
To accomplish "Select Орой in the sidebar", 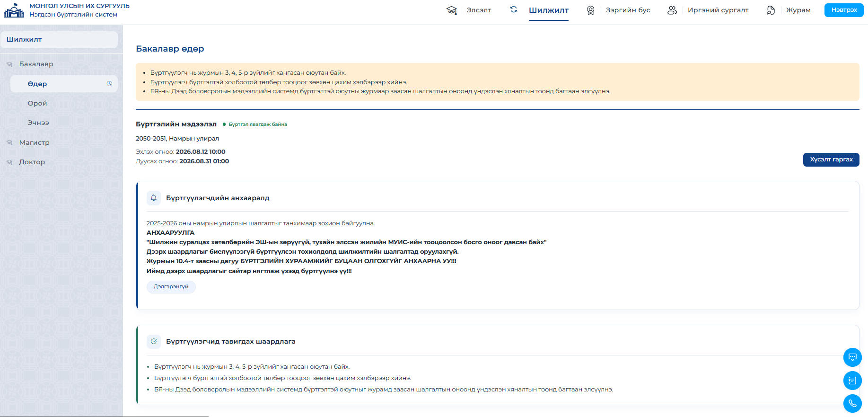I will coord(37,104).
